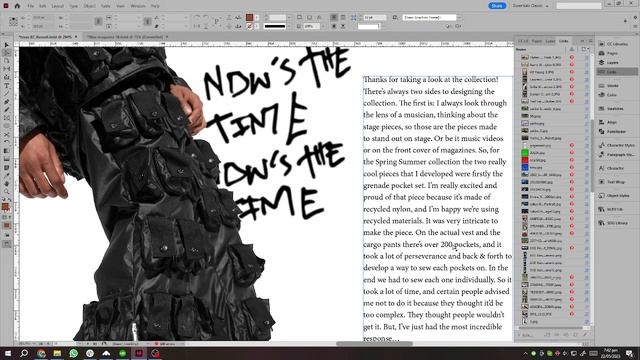640x360 pixels.
Task: Open WhatsApp from the taskbar
Action: tap(73, 353)
